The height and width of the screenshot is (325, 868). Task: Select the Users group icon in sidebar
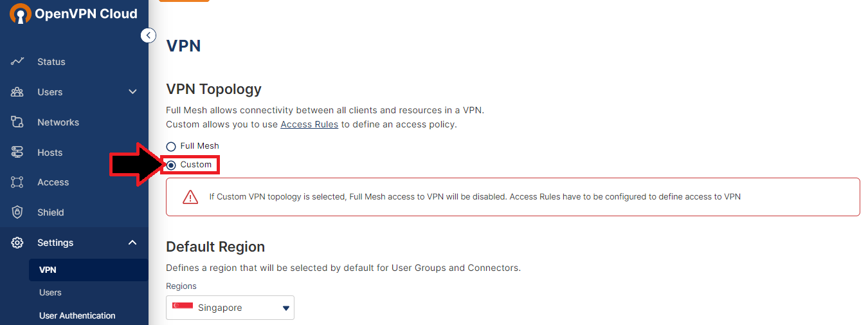[17, 92]
